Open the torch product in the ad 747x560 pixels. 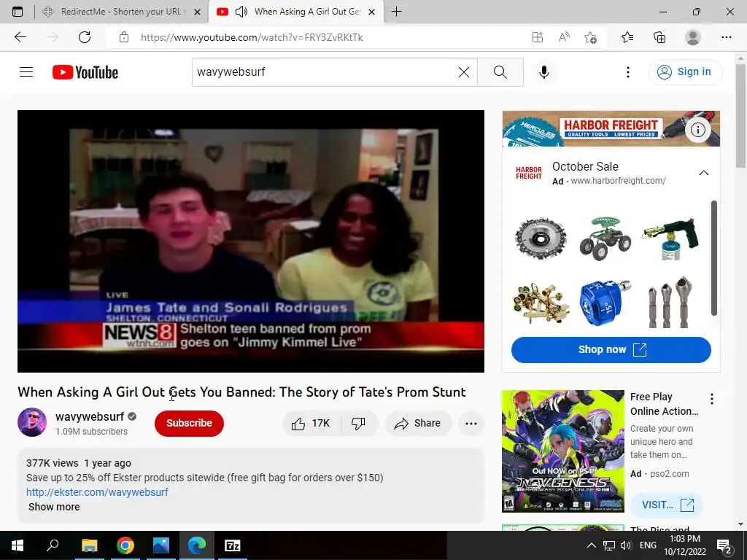(671, 238)
